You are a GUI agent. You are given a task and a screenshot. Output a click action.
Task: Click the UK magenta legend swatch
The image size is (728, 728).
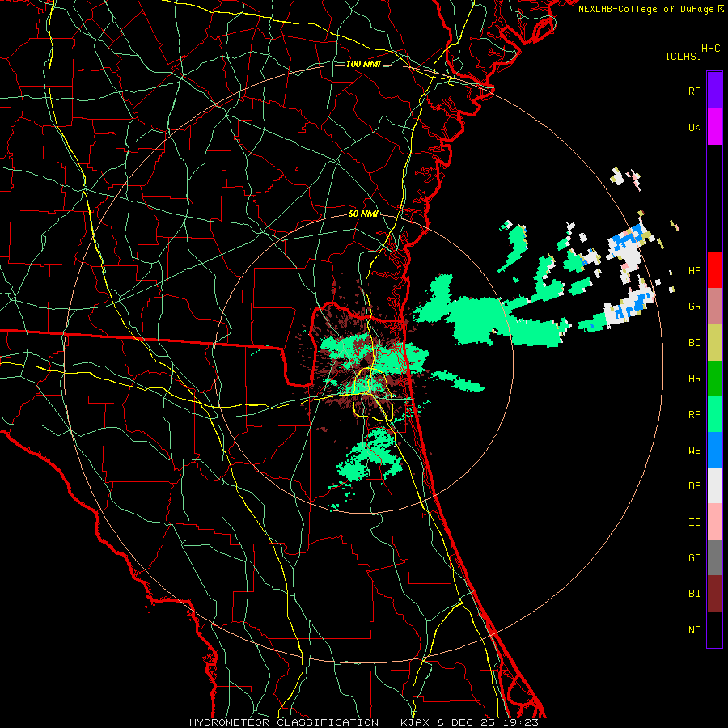714,127
